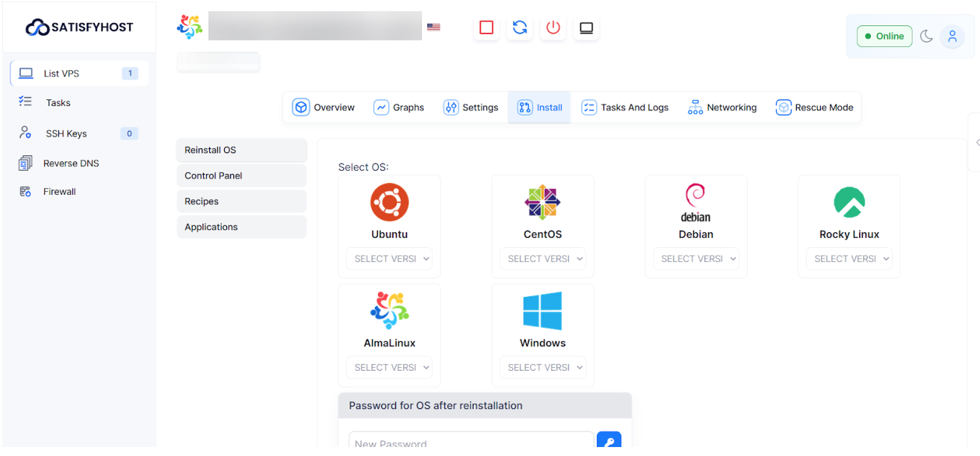Click the Ubuntu label text
Image resolution: width=980 pixels, height=456 pixels.
coord(389,234)
